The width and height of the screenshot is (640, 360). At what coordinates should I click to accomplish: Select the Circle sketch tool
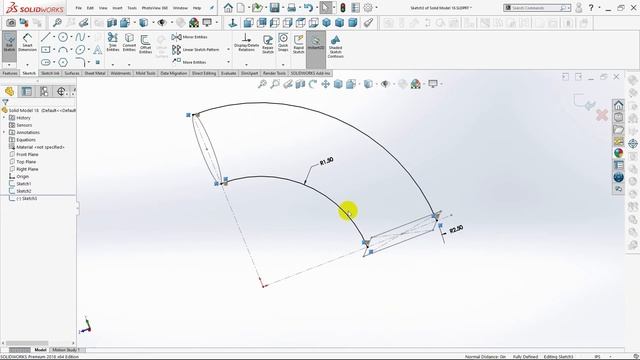pos(62,37)
